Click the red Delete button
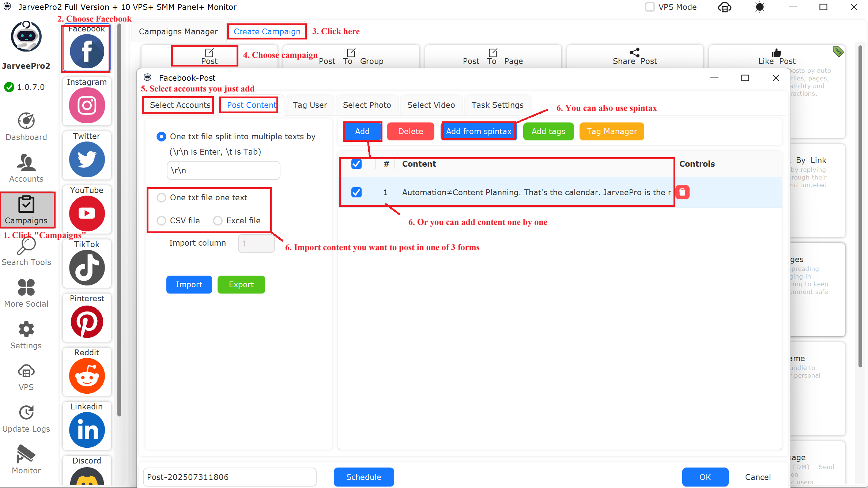The width and height of the screenshot is (868, 488). click(x=411, y=132)
